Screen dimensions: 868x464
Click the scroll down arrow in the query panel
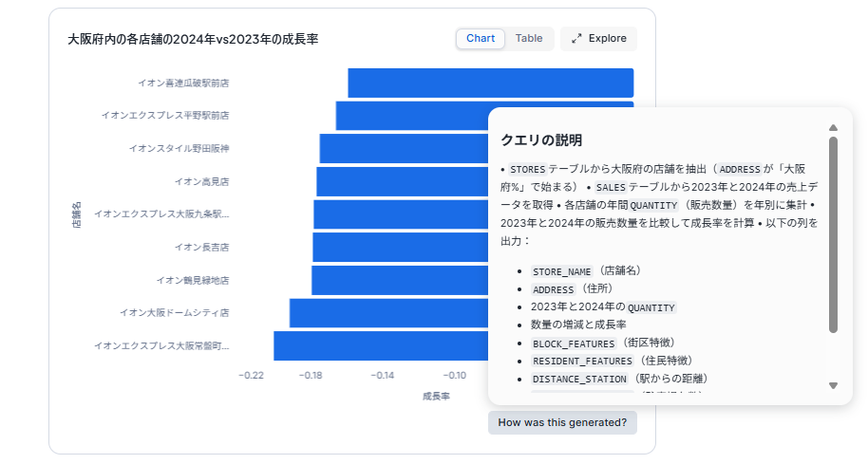[833, 385]
